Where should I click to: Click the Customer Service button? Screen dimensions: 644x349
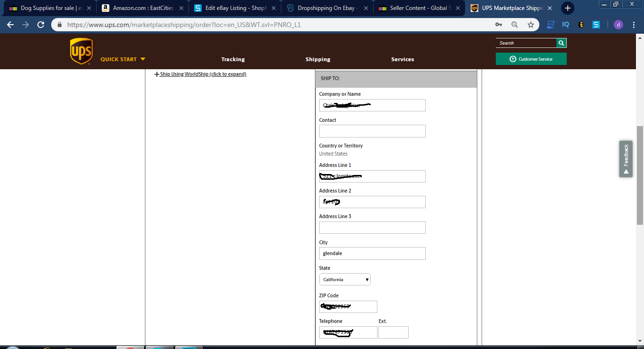531,59
